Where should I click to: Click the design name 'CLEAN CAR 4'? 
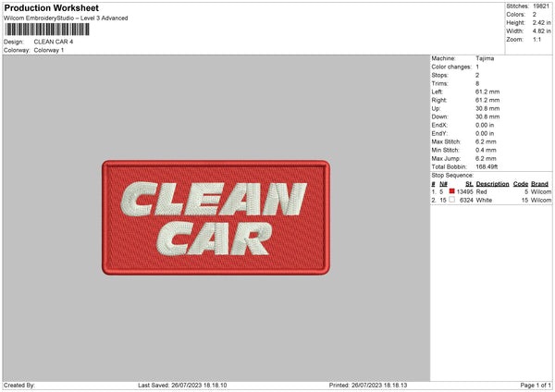(x=54, y=42)
